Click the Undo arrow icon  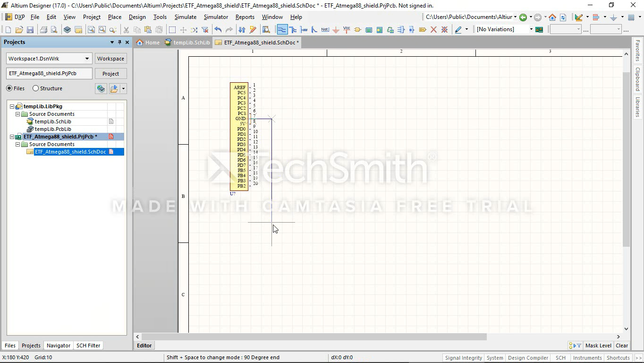[x=218, y=30]
